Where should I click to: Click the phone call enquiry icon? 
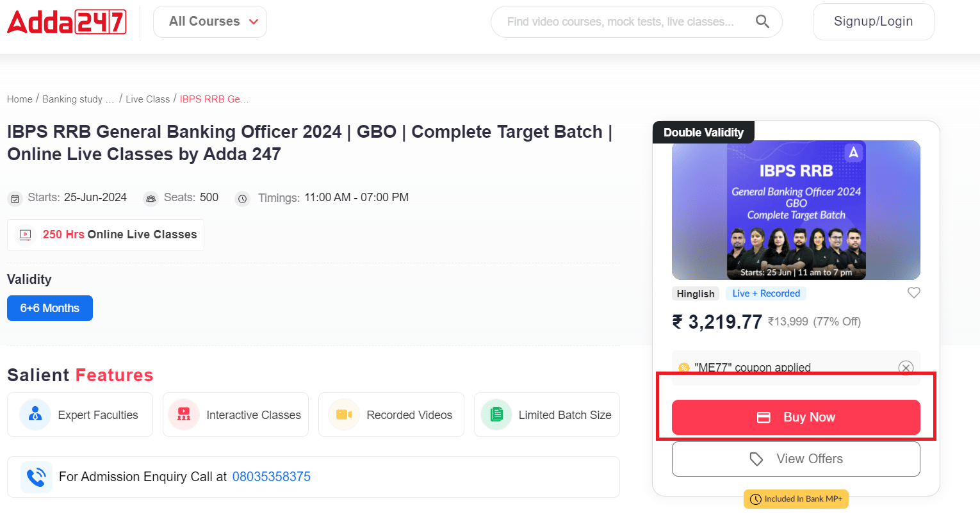coord(36,477)
